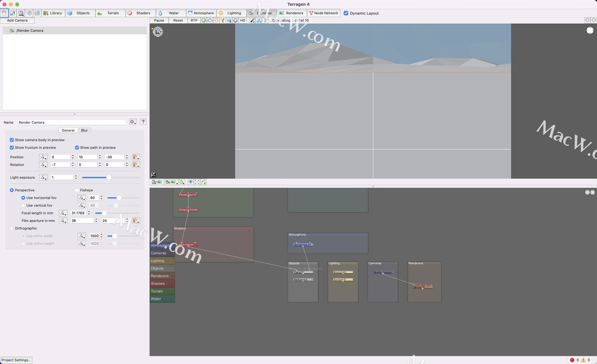The image size is (597, 364).
Task: Click the frame selection icon below the preview
Action: click(197, 182)
